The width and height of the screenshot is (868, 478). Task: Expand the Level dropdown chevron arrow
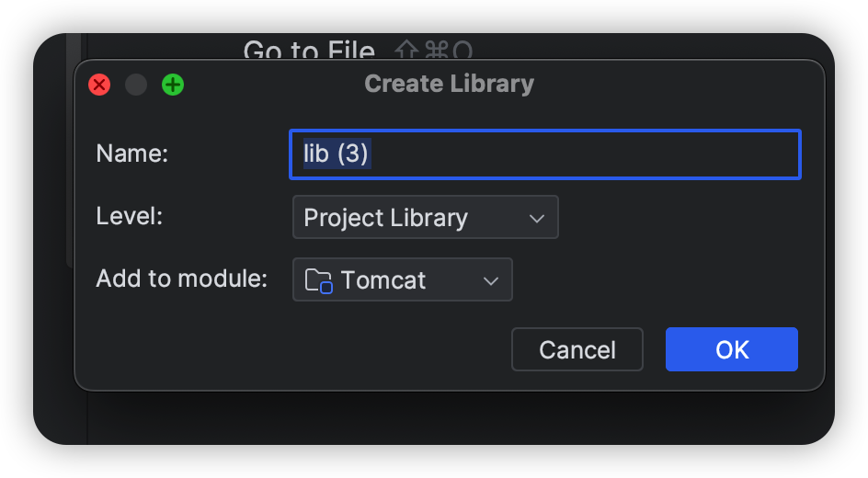click(x=537, y=219)
